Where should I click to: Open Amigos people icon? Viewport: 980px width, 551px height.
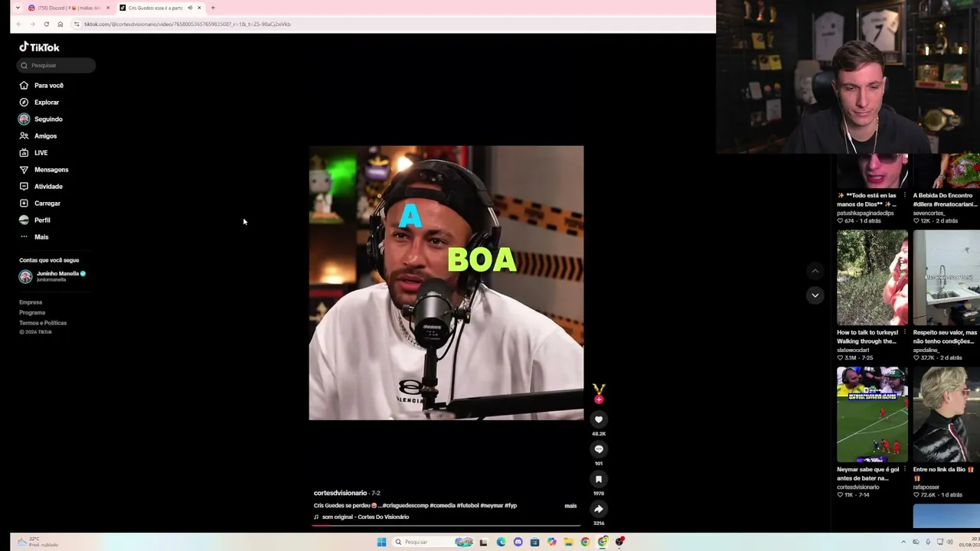(24, 136)
